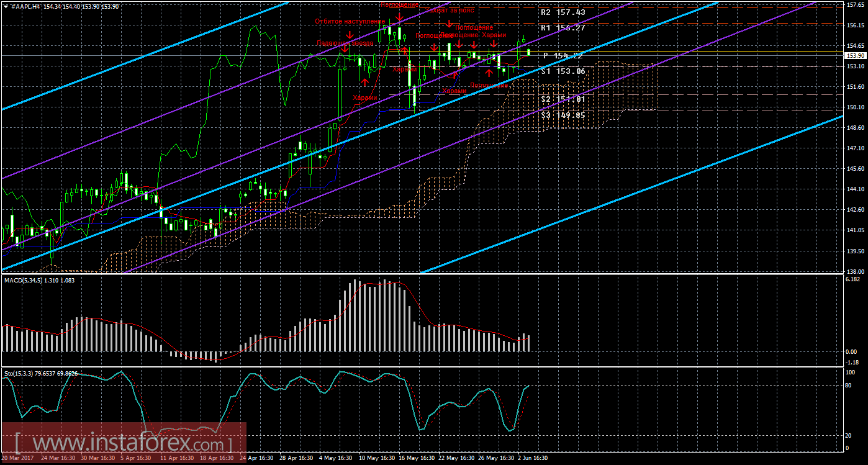Screen dimensions: 868x465
Task: Click the MACD(5,34,5) indicator label
Action: pyautogui.click(x=24, y=281)
